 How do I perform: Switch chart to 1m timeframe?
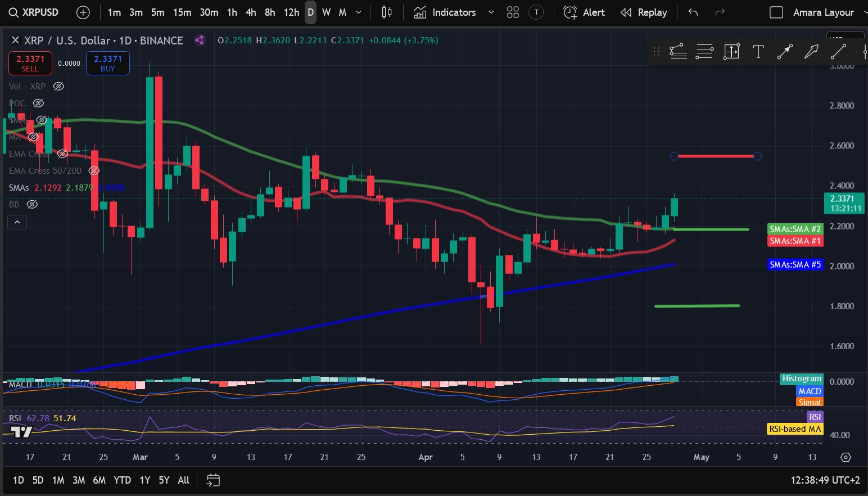[114, 12]
